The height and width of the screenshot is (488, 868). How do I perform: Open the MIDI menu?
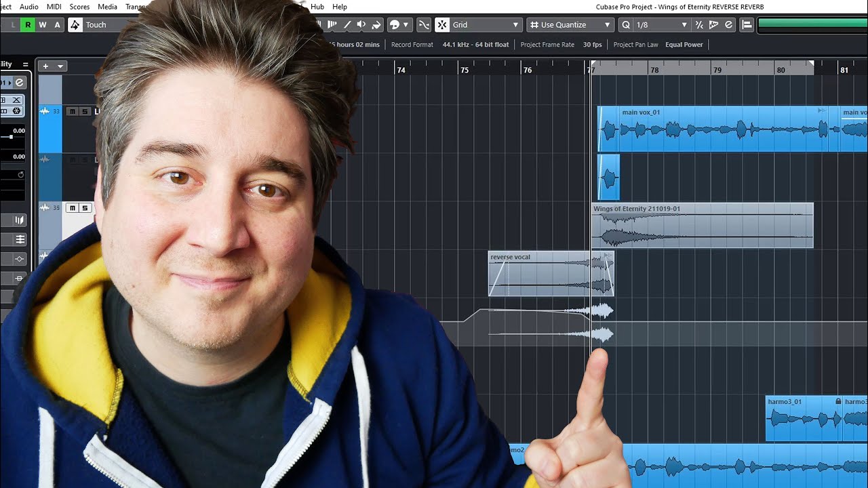(x=54, y=6)
